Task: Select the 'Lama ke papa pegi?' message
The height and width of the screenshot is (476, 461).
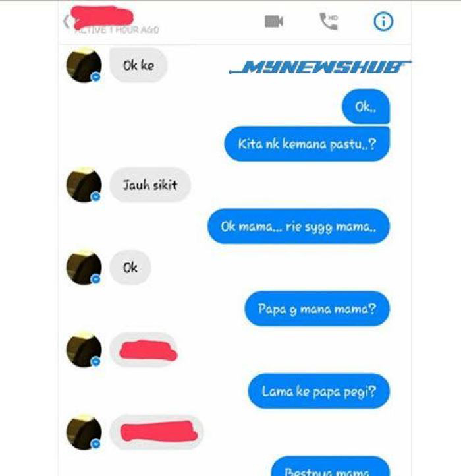Action: [319, 392]
